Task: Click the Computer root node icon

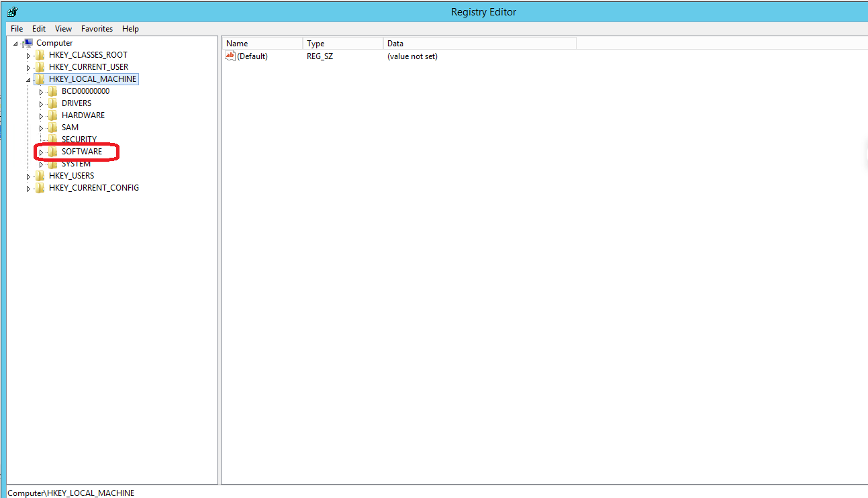Action: pyautogui.click(x=28, y=42)
